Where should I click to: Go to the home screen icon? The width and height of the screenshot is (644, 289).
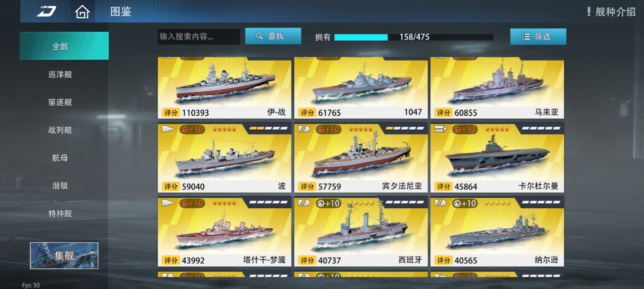82,12
